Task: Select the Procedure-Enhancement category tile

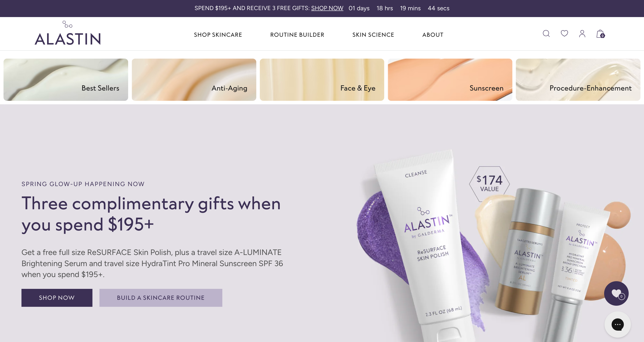Action: point(578,80)
